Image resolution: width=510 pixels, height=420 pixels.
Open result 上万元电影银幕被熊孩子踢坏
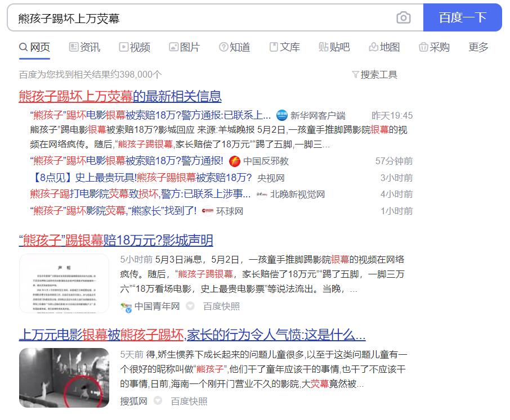(x=192, y=335)
